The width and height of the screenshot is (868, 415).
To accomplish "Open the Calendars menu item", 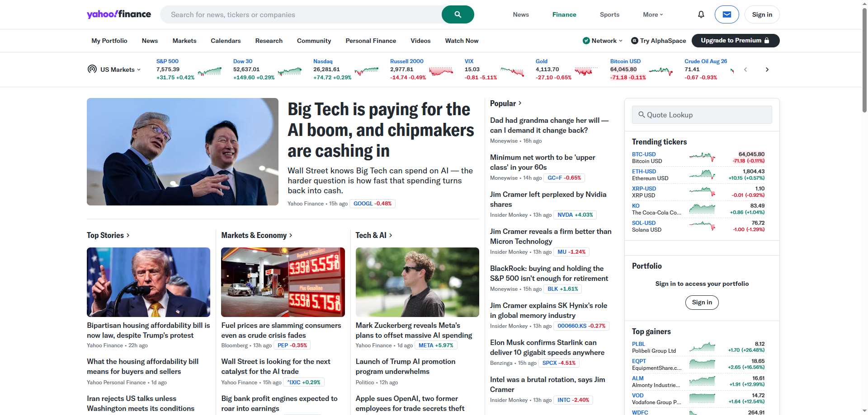I will [x=226, y=41].
